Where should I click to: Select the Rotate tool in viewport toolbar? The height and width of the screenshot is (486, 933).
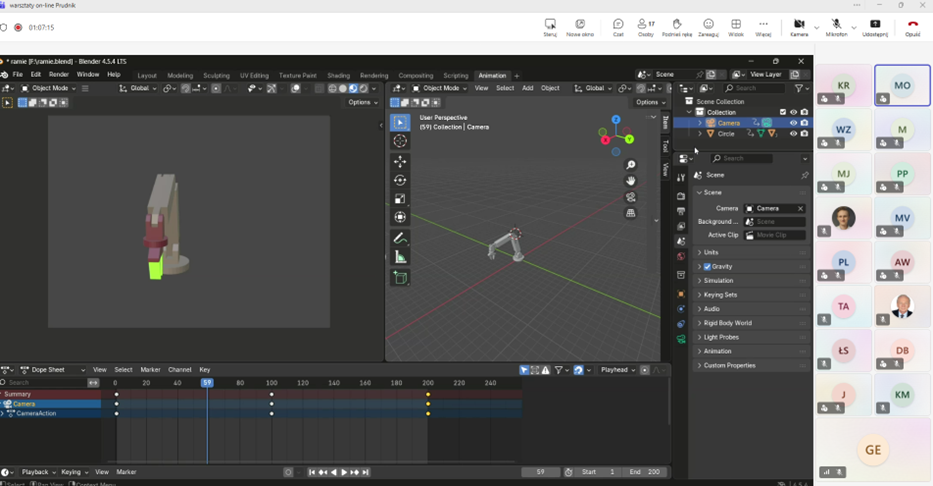tap(400, 180)
